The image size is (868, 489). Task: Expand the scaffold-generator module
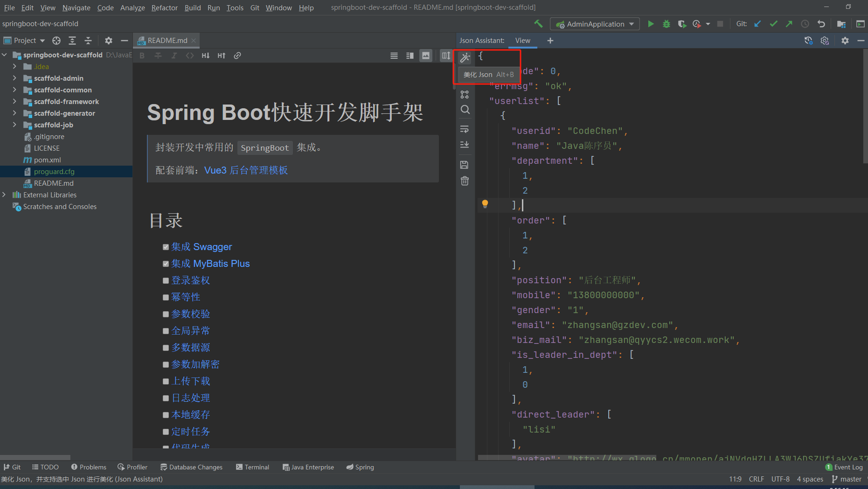point(14,113)
